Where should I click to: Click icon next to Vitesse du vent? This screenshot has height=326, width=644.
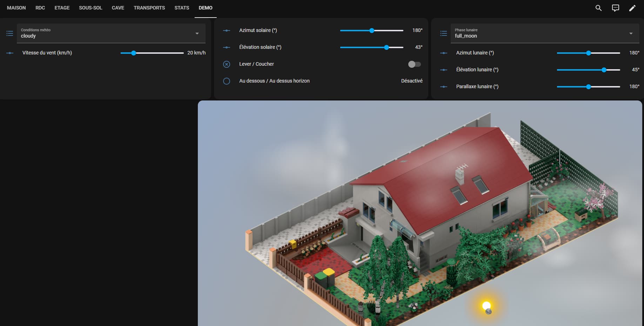coord(10,53)
